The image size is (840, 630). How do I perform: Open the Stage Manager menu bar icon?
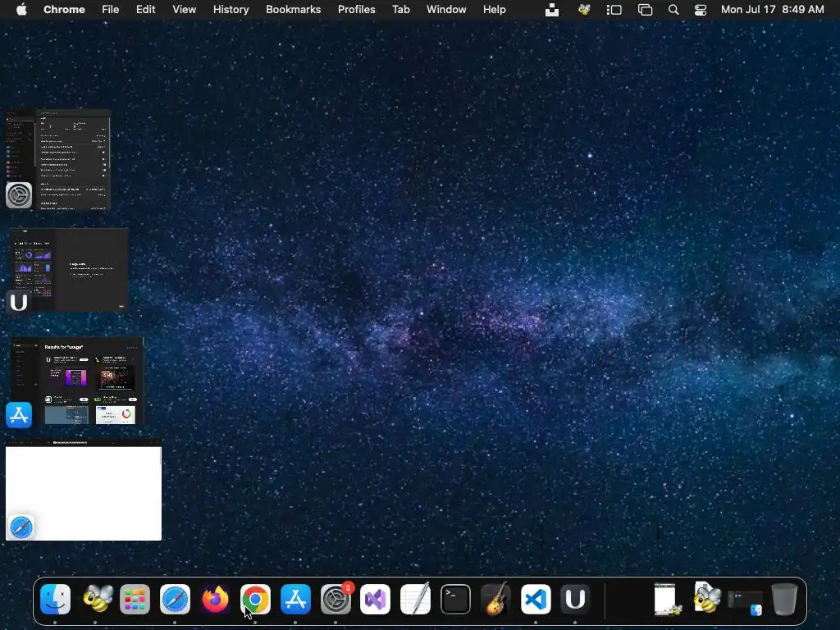[x=614, y=10]
